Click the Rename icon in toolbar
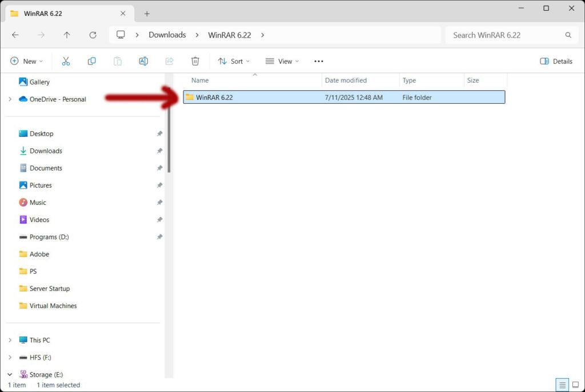585x392 pixels. pyautogui.click(x=143, y=61)
